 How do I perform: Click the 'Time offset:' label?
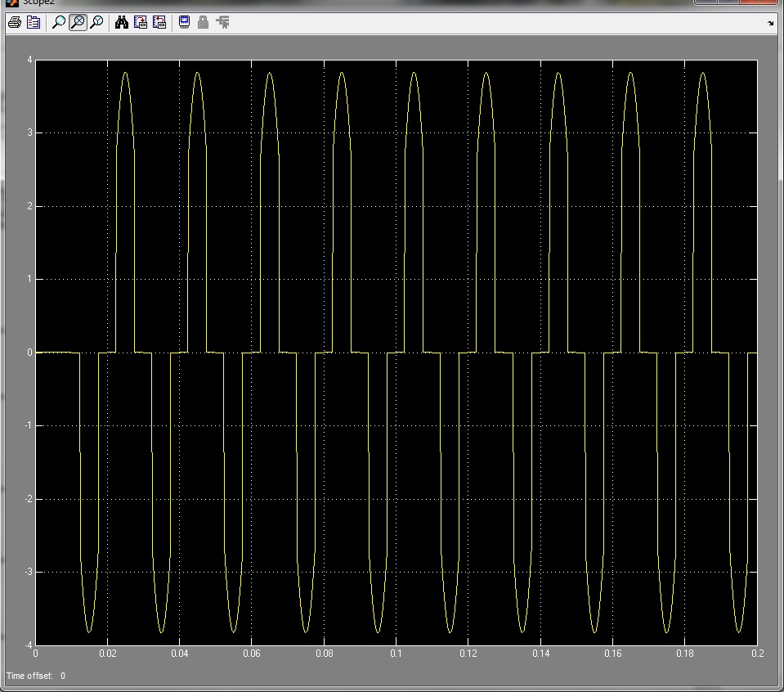(x=29, y=676)
